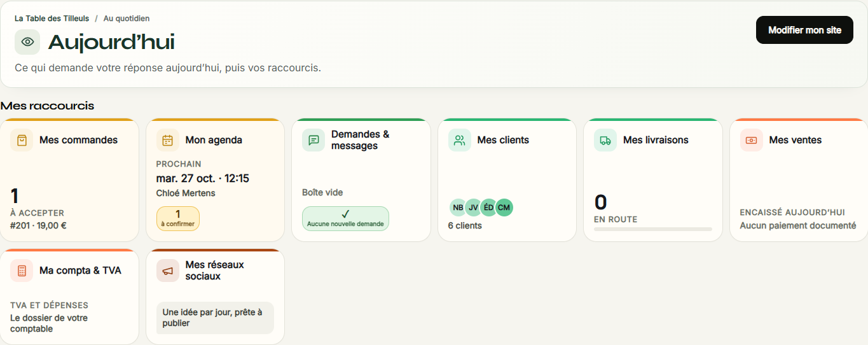Open the Ma compta & TVA card title

click(80, 271)
